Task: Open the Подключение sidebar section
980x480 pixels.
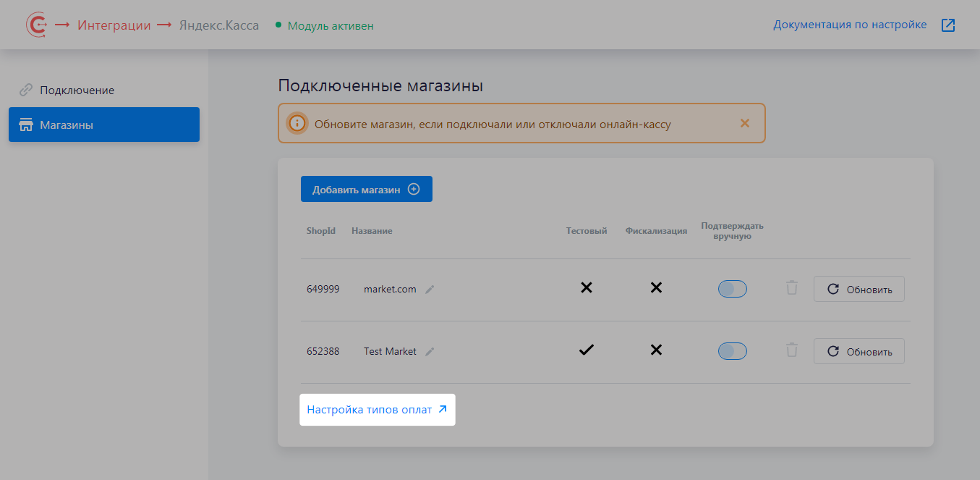Action: coord(77,90)
